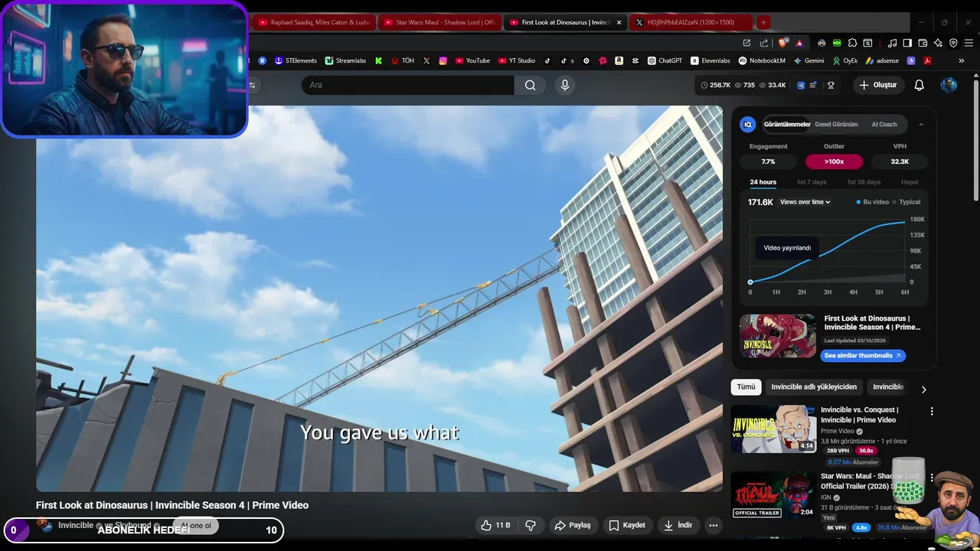Save the video with Kaydet
This screenshot has height=551, width=980.
click(627, 525)
